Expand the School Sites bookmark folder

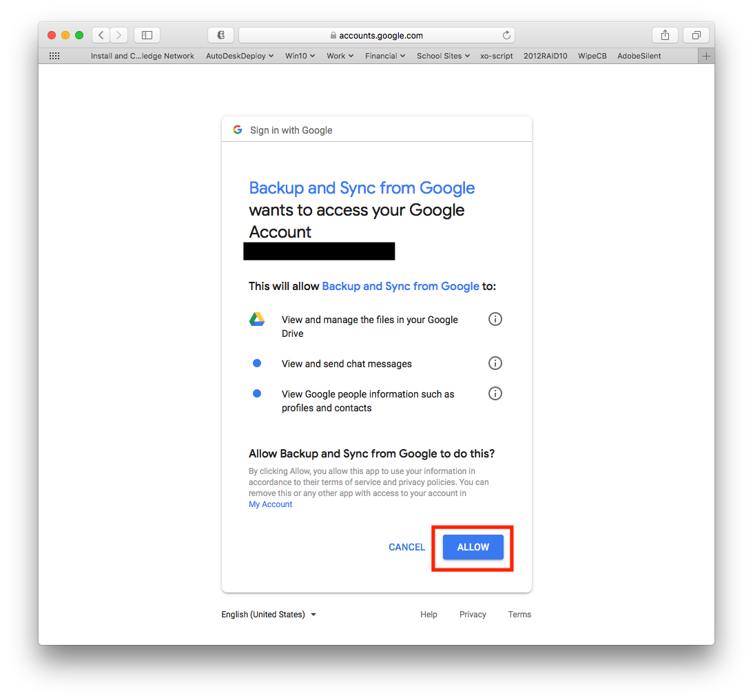443,56
